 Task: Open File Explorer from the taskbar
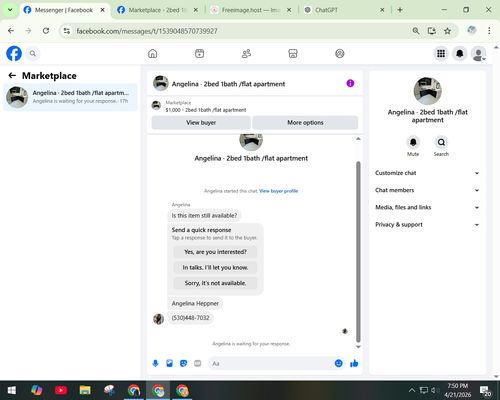click(x=85, y=390)
